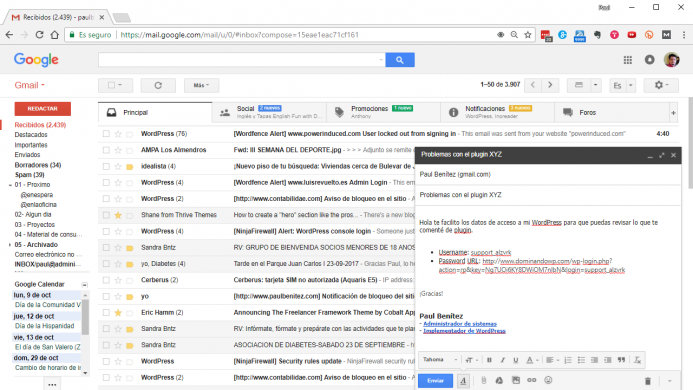Click the Gmail search input field

(x=241, y=60)
